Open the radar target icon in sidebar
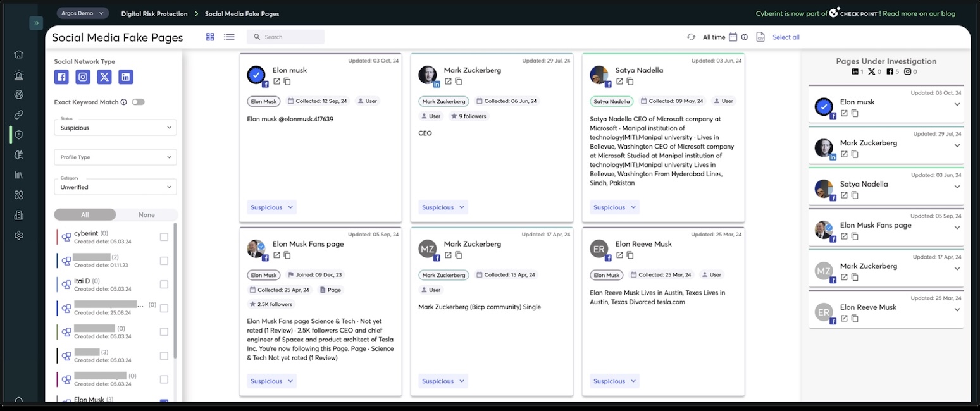 pyautogui.click(x=18, y=95)
